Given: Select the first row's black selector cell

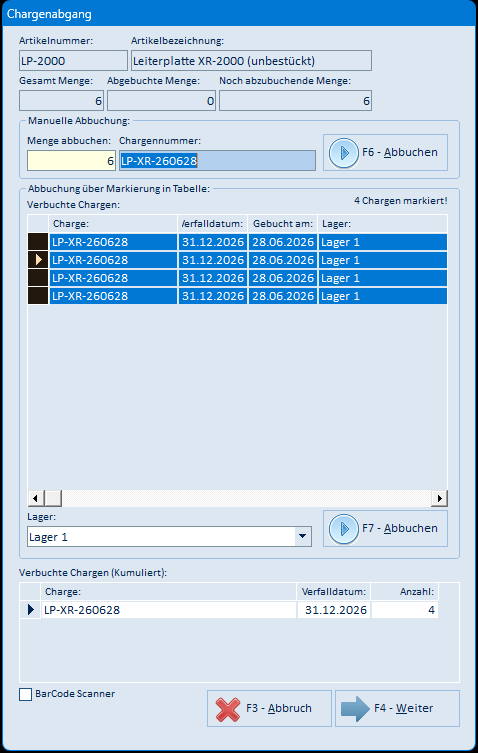Looking at the screenshot, I should click(38, 242).
